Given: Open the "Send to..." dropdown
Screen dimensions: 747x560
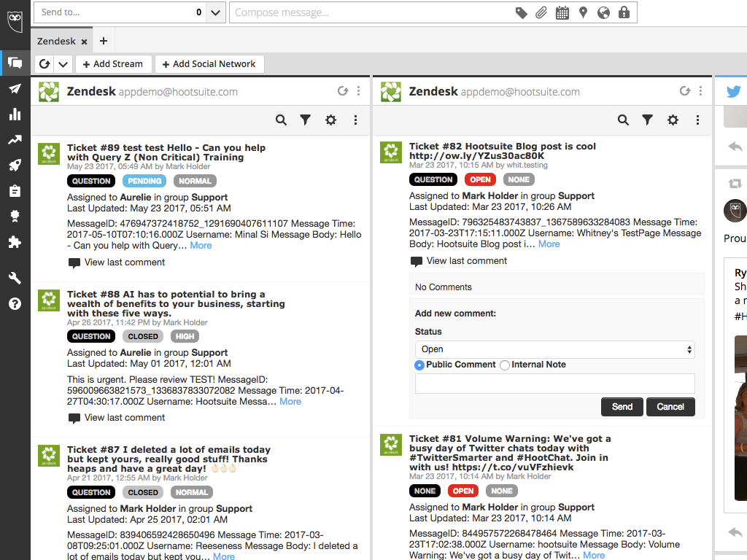Looking at the screenshot, I should point(214,12).
